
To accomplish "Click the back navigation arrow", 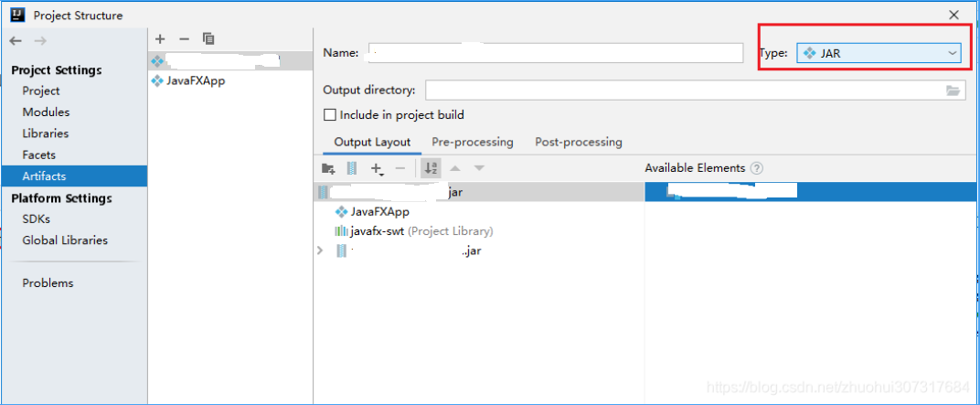I will click(16, 40).
